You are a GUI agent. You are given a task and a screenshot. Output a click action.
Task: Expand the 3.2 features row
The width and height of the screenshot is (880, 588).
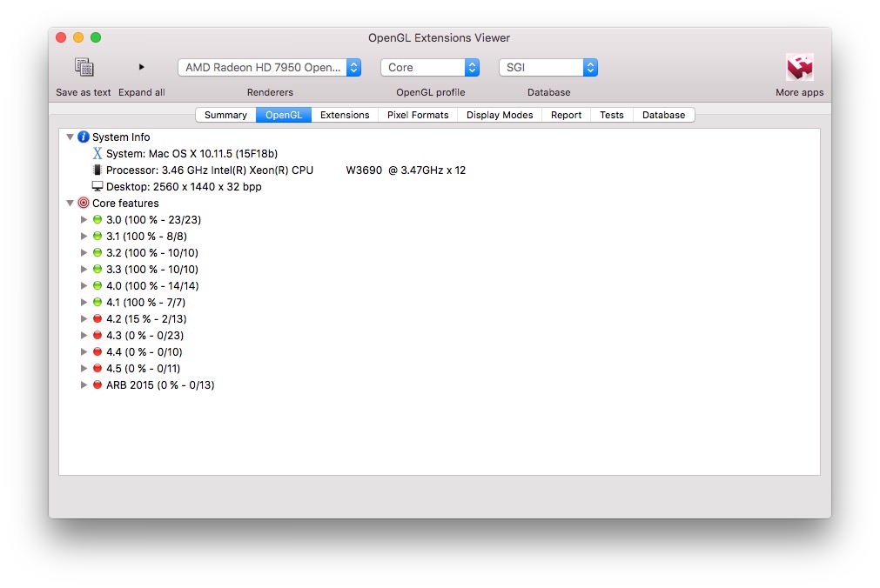tap(84, 252)
